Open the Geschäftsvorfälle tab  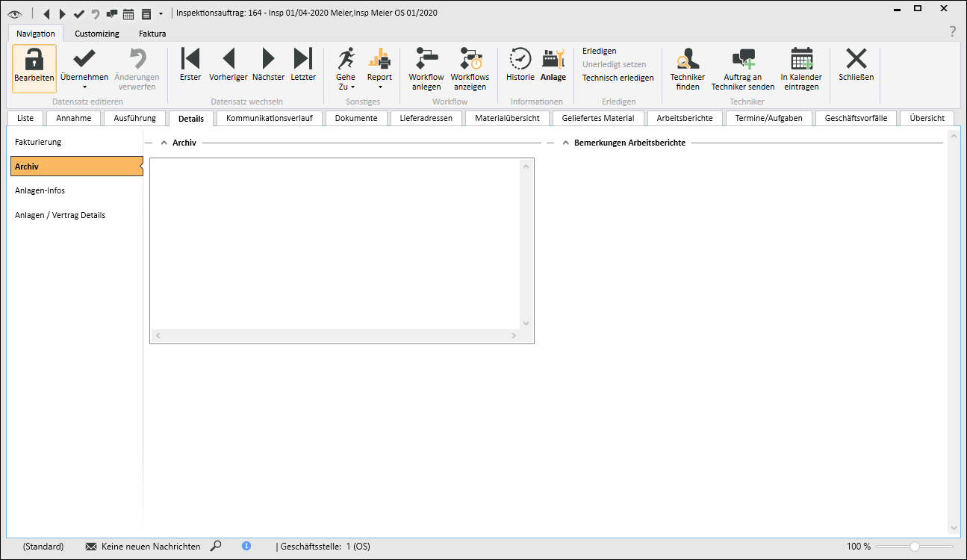(x=856, y=118)
